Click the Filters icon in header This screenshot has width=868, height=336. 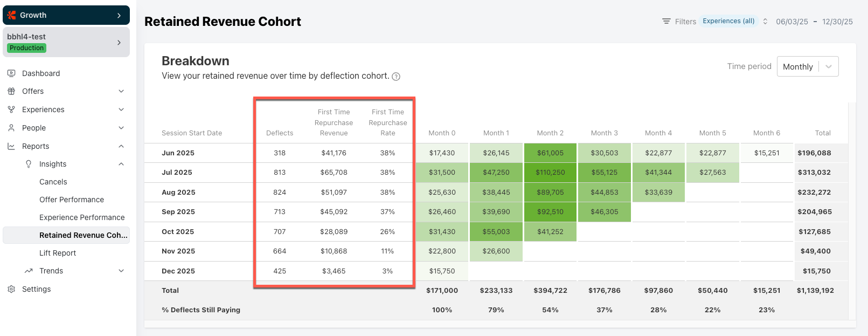point(666,22)
